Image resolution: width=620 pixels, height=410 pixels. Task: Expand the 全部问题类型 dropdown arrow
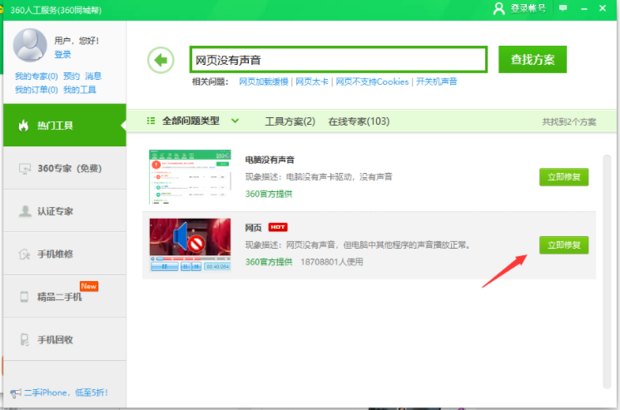pyautogui.click(x=235, y=121)
